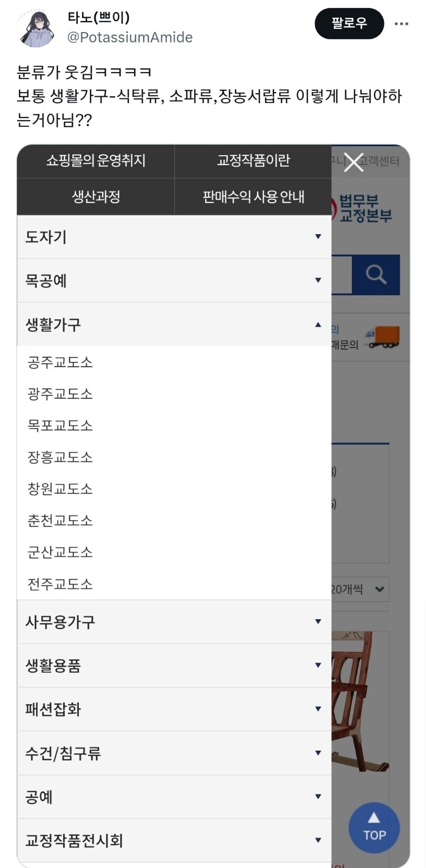Screen dimensions: 426x868
Task: Open the 타노(쁘이) profile avatar
Action: (x=36, y=28)
